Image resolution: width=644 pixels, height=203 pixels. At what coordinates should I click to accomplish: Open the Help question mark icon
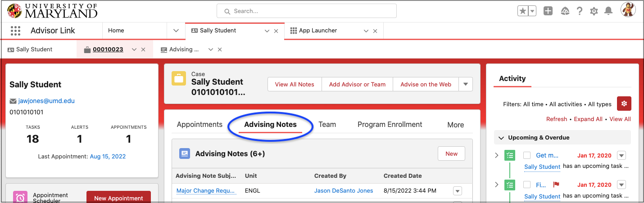[580, 11]
